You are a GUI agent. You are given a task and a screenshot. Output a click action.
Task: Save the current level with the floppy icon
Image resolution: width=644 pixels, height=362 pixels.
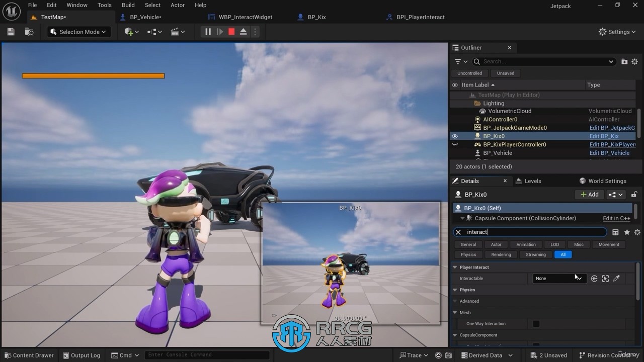(x=11, y=32)
